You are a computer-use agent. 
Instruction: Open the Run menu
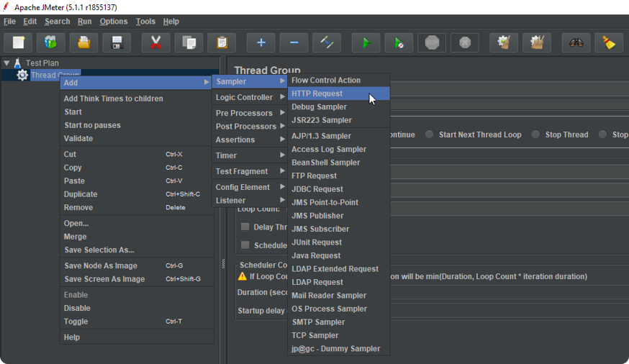coord(84,22)
